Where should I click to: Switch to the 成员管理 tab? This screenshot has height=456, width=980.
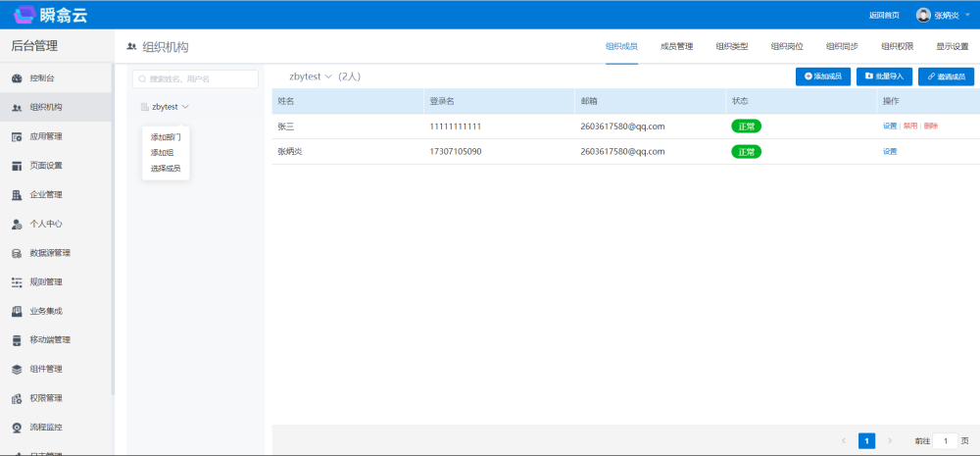coord(676,46)
